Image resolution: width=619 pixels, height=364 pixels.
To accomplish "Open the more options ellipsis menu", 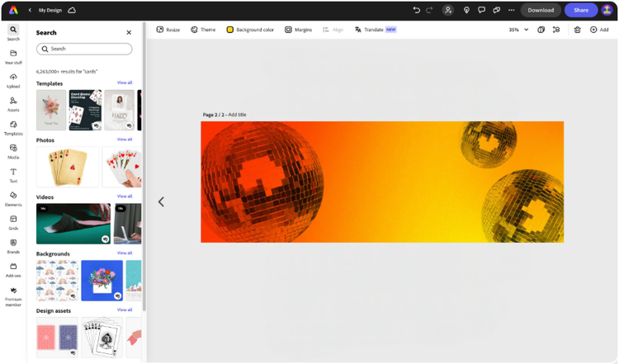I will coord(511,10).
